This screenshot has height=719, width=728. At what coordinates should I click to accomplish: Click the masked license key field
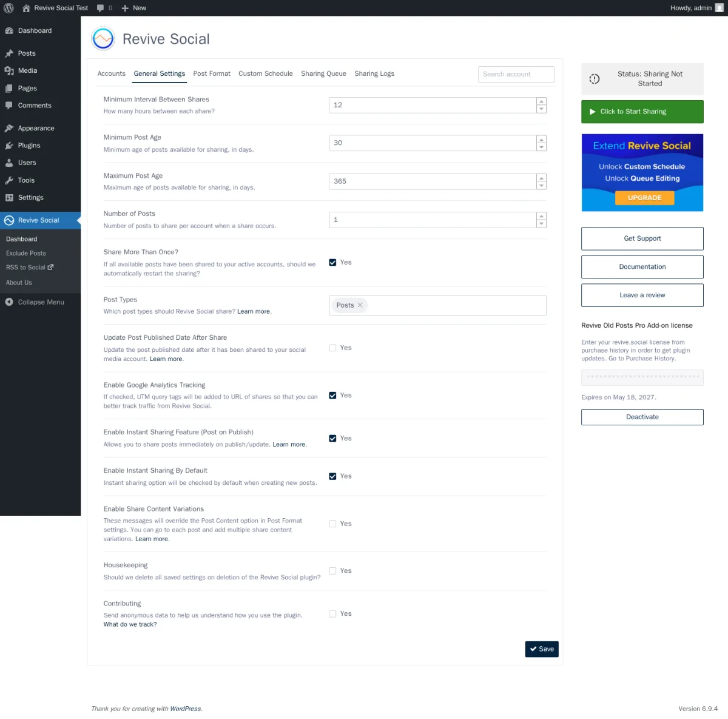(642, 377)
